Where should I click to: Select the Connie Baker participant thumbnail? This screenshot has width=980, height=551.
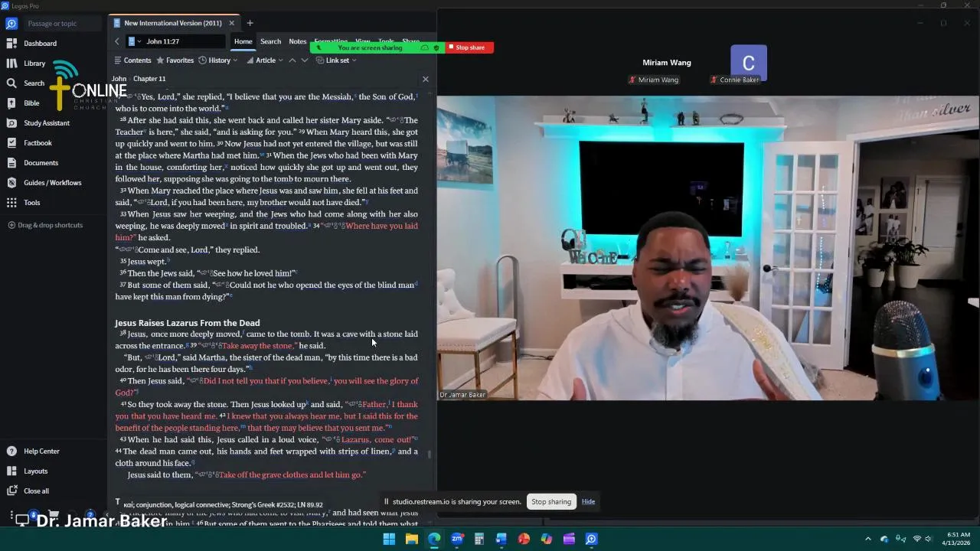tap(748, 64)
